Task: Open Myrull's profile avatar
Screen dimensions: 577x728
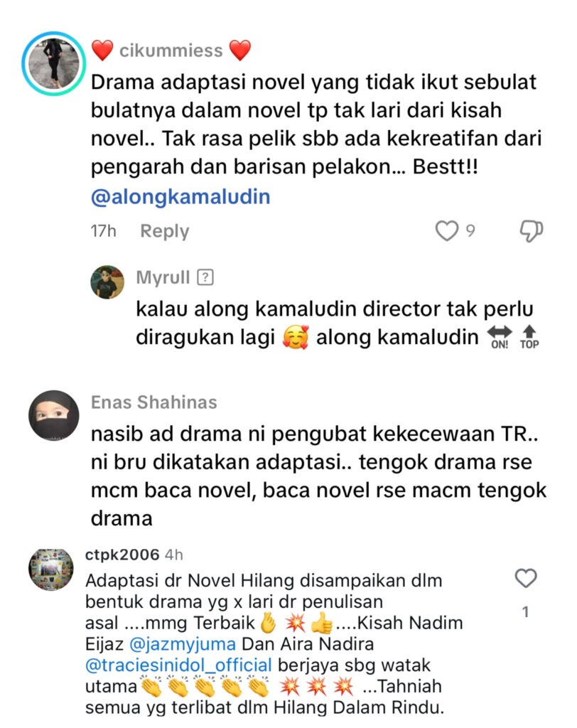Action: (x=107, y=282)
